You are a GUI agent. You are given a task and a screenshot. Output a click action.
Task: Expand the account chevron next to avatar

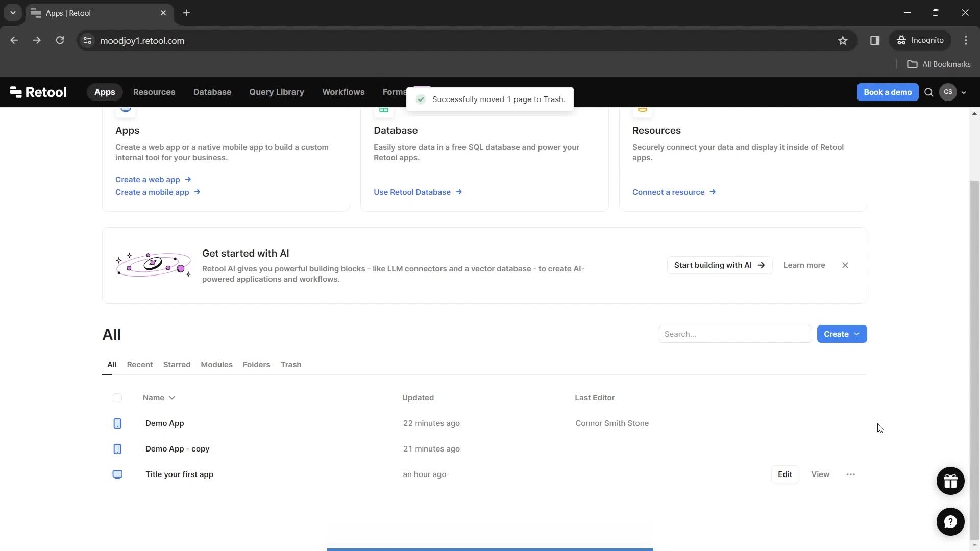coord(964,93)
